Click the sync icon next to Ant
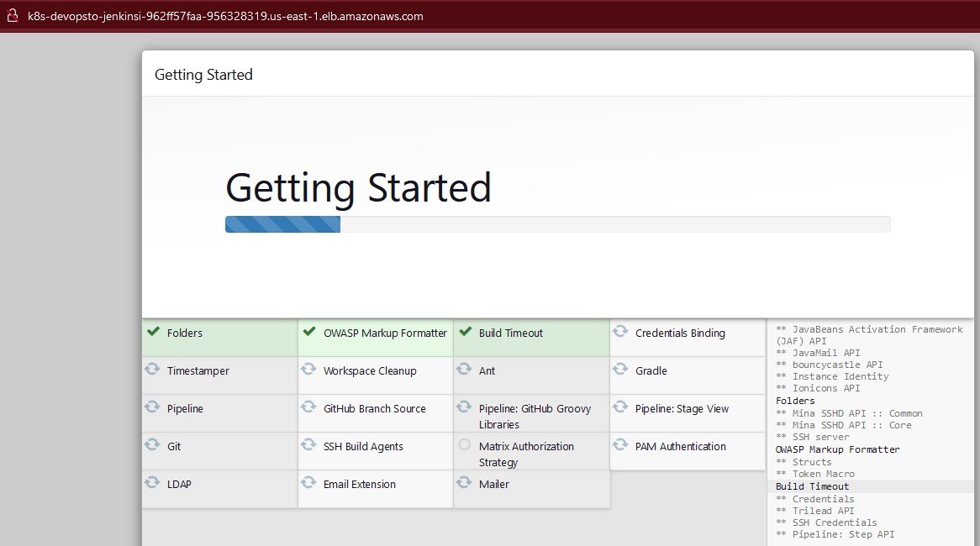 pos(464,370)
